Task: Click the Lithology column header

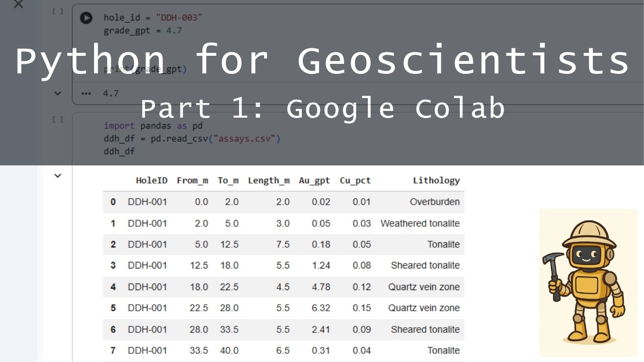Action: pyautogui.click(x=436, y=180)
